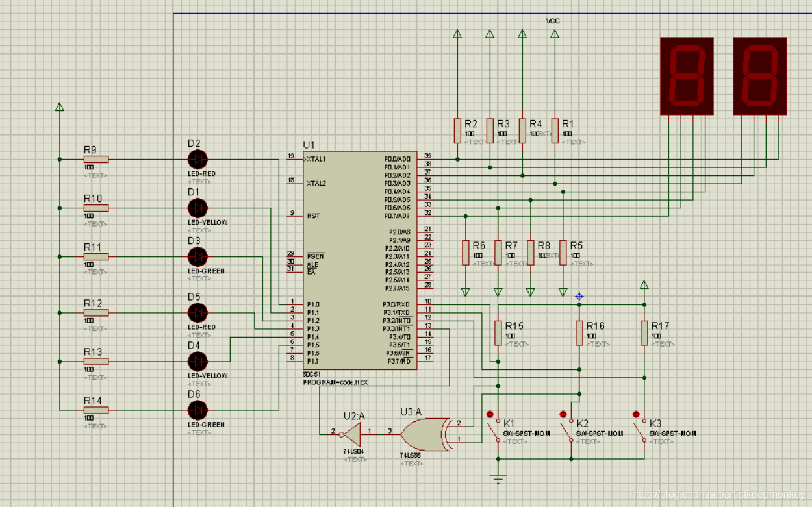The image size is (812, 507).
Task: Click the left seven-segment display
Action: click(687, 76)
